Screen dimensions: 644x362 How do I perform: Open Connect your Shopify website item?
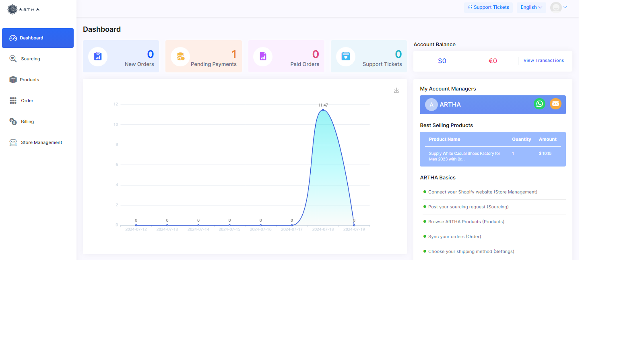483,192
